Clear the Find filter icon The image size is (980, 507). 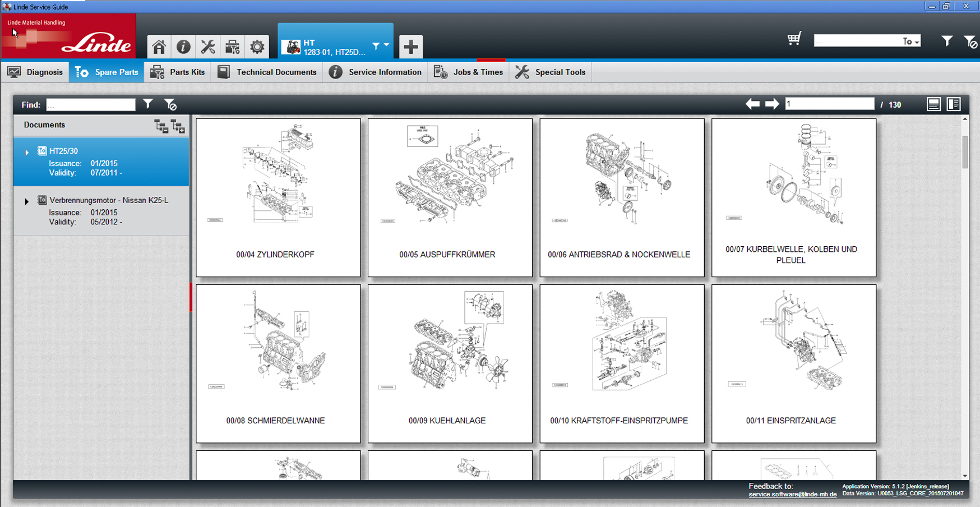tap(170, 105)
